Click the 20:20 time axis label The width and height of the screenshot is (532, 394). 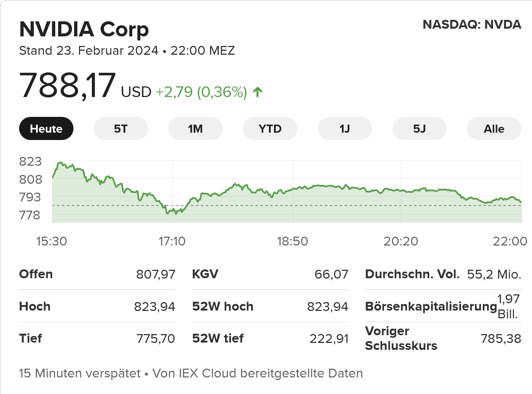(x=401, y=241)
